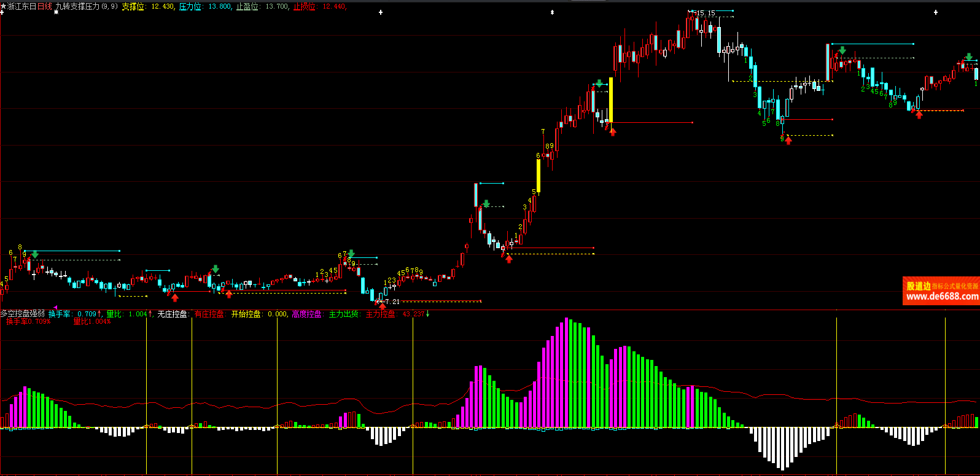Click the diamond marker at top center

click(x=552, y=12)
